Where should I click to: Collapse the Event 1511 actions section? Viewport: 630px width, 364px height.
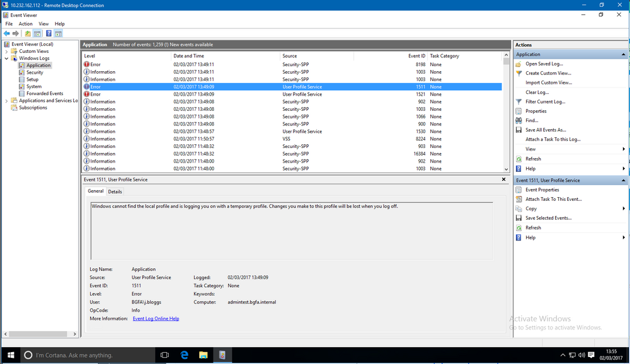[x=623, y=180]
